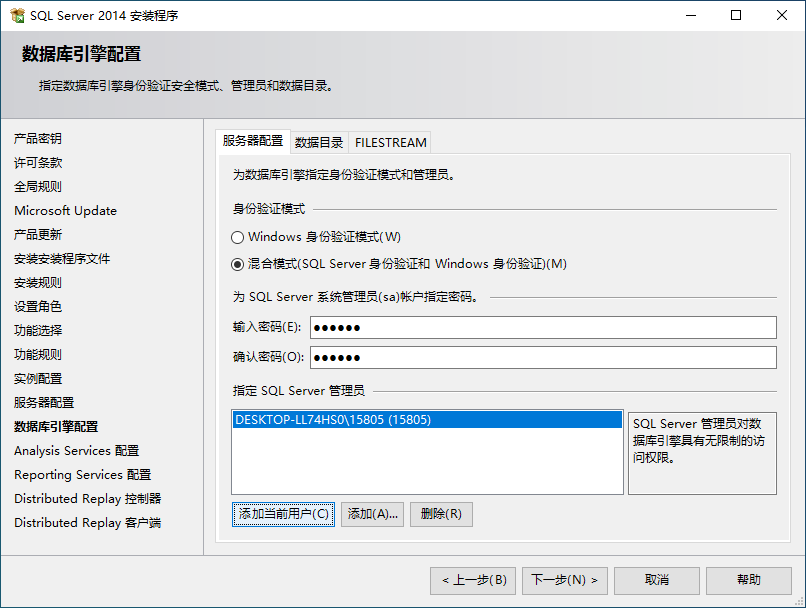Click the 删除(R) button
Viewport: 806px width, 608px height.
pos(441,514)
